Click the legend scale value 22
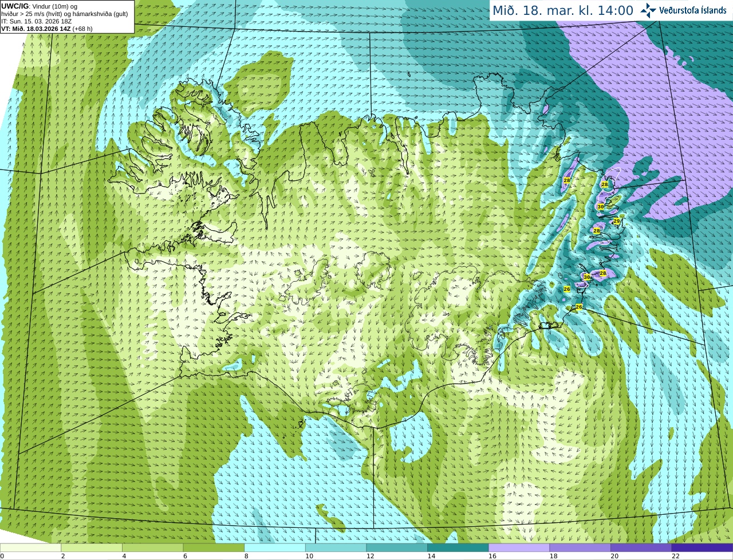 tap(676, 556)
